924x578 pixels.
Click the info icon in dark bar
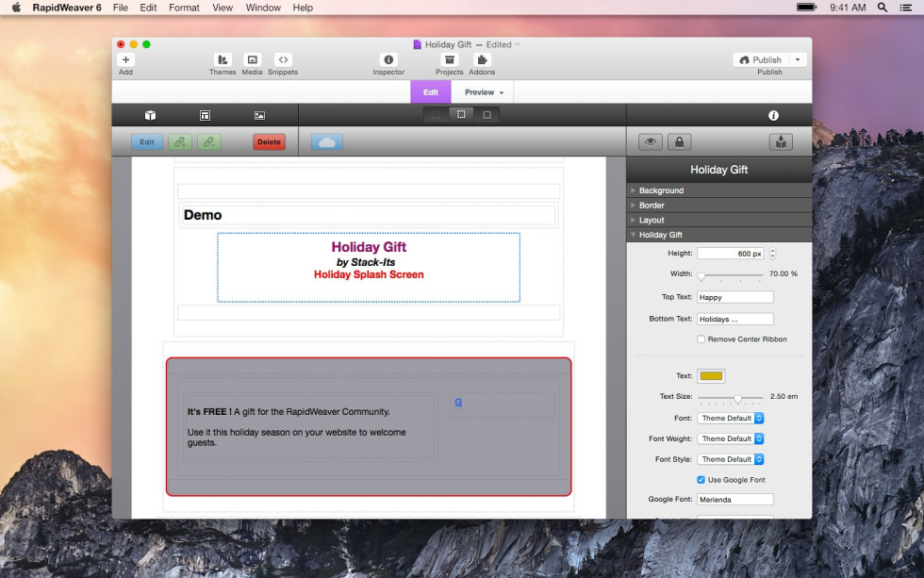(774, 115)
